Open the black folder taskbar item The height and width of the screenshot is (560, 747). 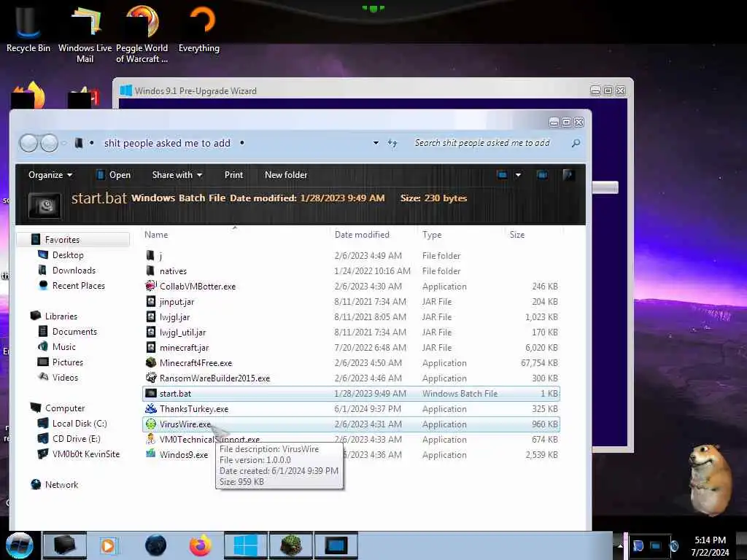pyautogui.click(x=64, y=545)
